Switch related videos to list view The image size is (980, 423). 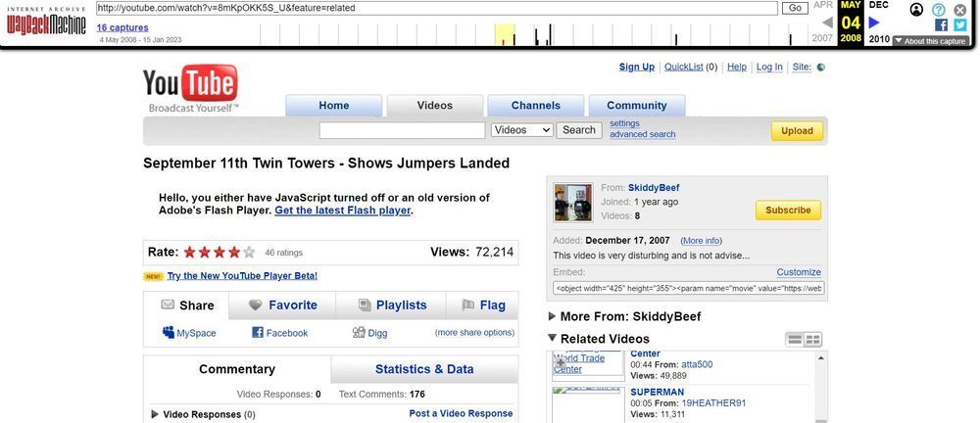pos(795,340)
